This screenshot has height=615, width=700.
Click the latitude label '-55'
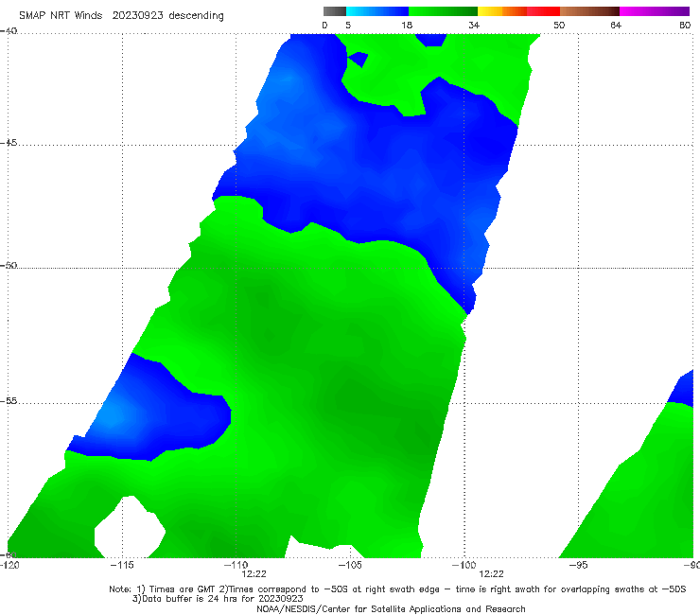tap(9, 401)
